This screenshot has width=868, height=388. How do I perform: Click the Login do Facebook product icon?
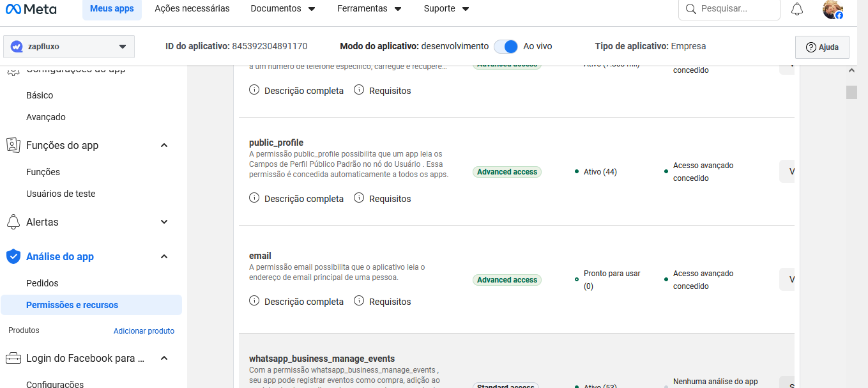pos(13,359)
